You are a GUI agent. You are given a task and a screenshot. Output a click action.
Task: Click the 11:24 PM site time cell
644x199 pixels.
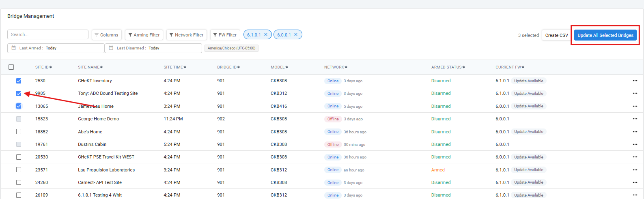173,119
